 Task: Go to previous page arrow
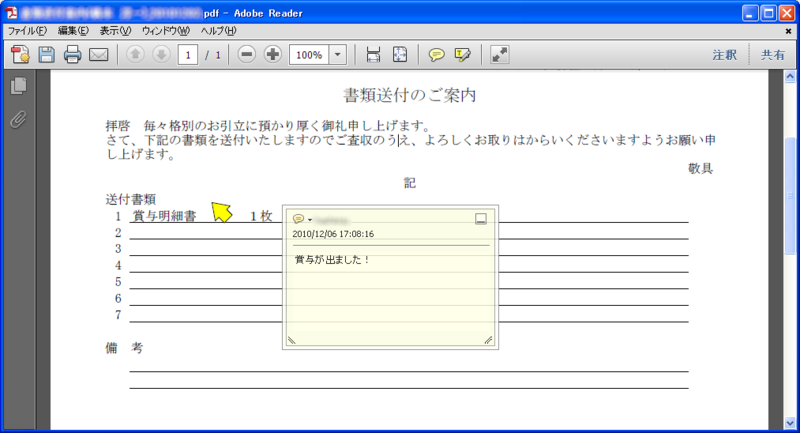click(135, 55)
